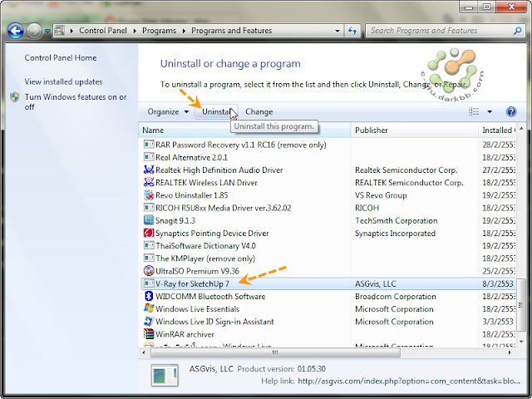The width and height of the screenshot is (532, 399).
Task: Sort by the Publisher column header
Action: pos(414,131)
